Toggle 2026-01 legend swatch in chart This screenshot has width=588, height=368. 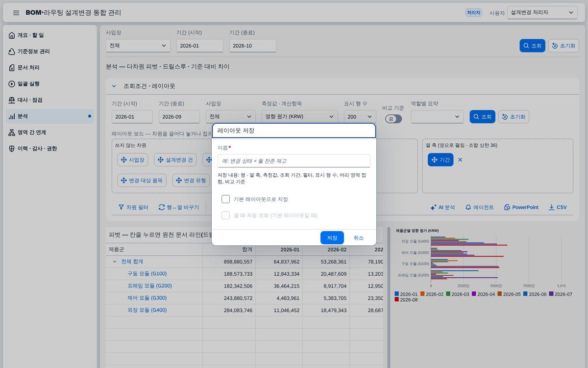coord(396,294)
